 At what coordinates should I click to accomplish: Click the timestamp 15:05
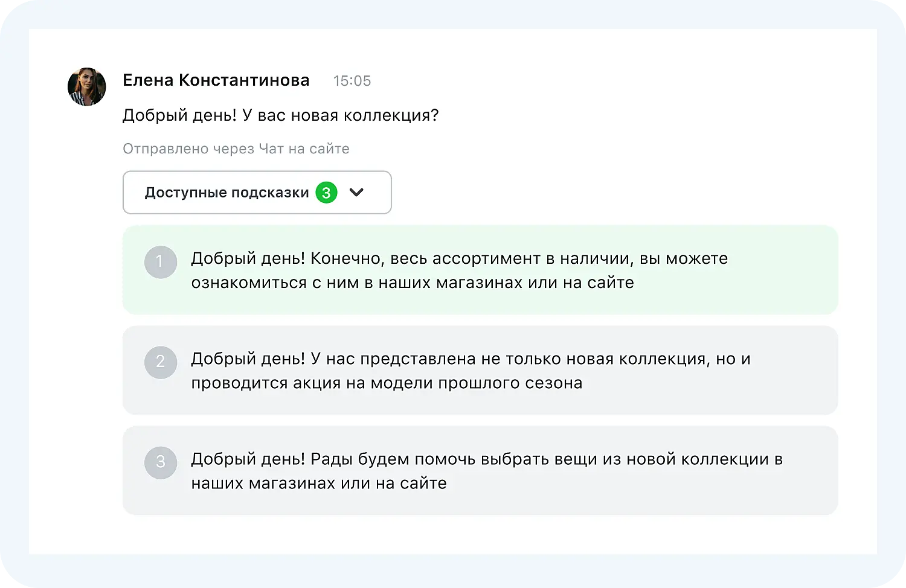[352, 80]
